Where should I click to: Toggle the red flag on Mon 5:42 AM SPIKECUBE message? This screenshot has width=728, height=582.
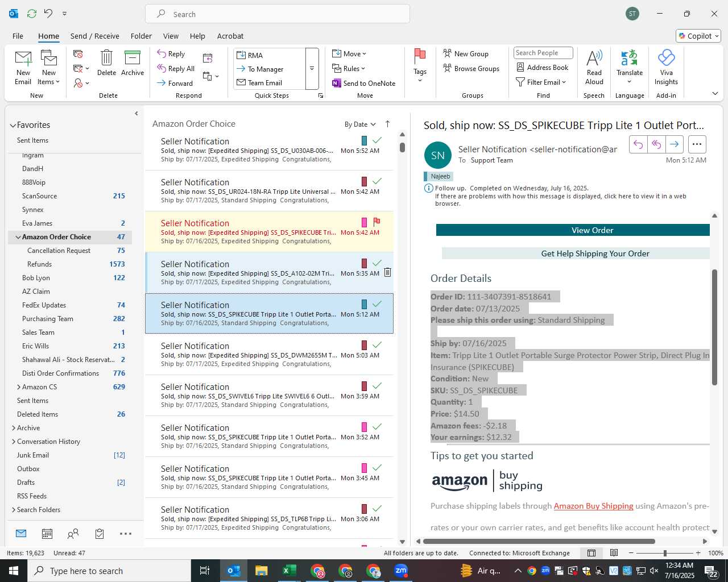[x=377, y=222]
